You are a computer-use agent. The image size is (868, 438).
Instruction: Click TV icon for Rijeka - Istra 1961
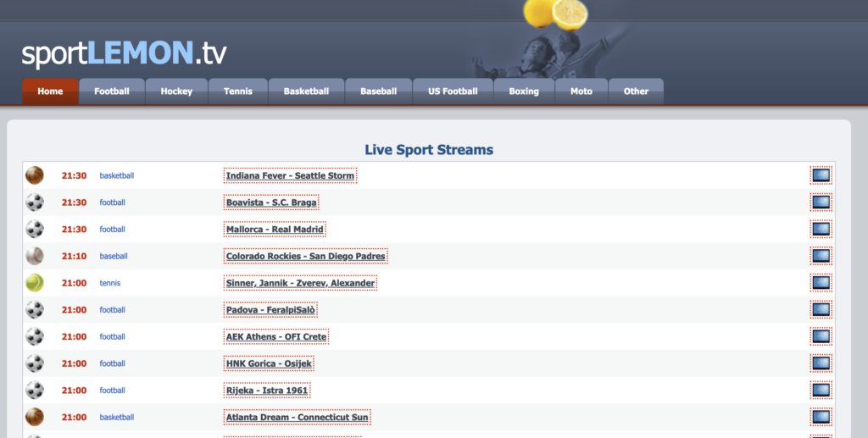[821, 391]
